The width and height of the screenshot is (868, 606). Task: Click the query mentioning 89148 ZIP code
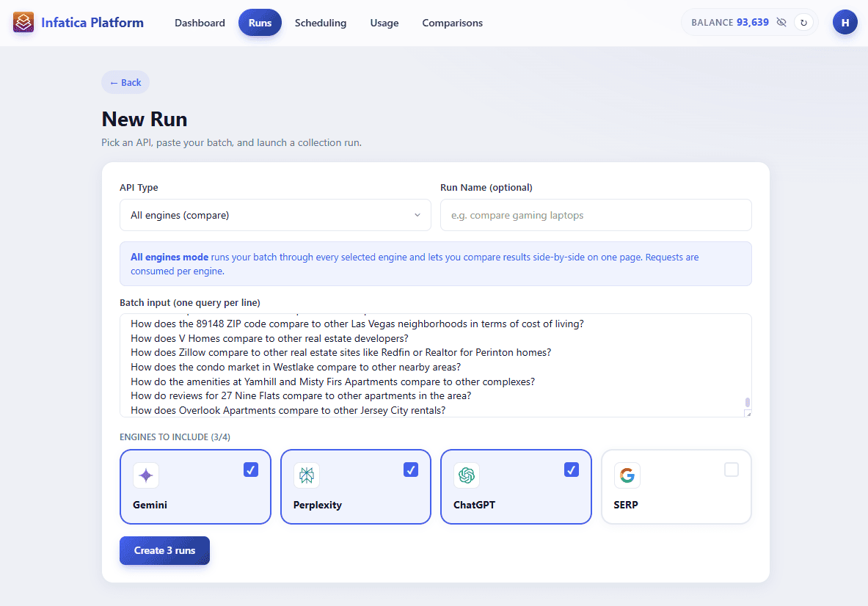[x=357, y=324]
